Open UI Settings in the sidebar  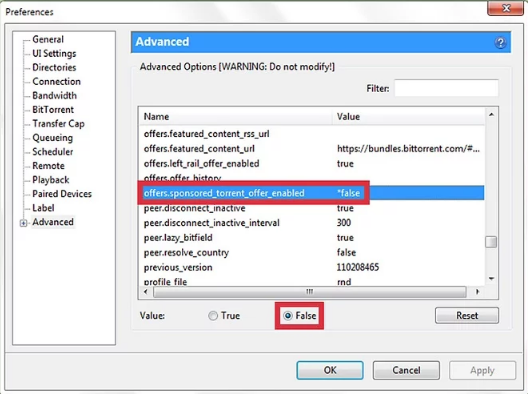click(54, 54)
